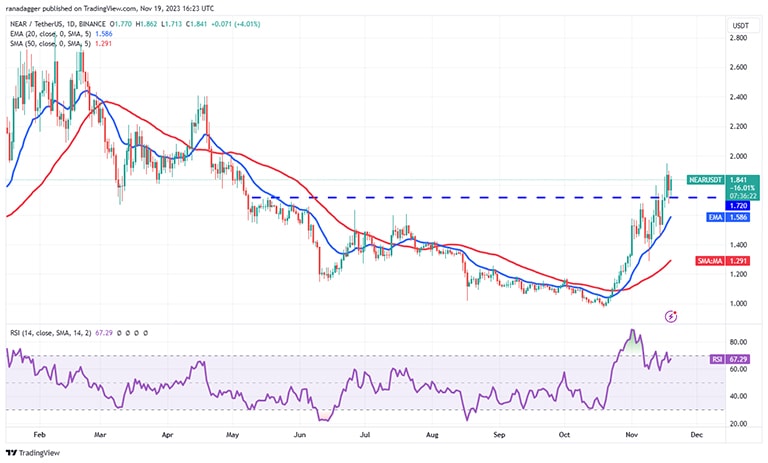This screenshot has width=768, height=463.
Task: Click the RSI (14, close, SMA) legend
Action: tap(51, 333)
